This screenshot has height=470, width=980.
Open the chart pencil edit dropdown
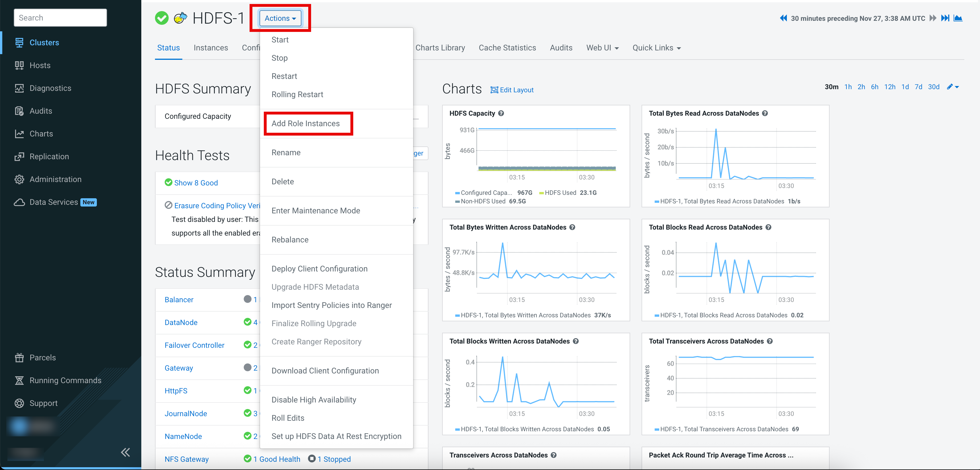[x=953, y=87]
